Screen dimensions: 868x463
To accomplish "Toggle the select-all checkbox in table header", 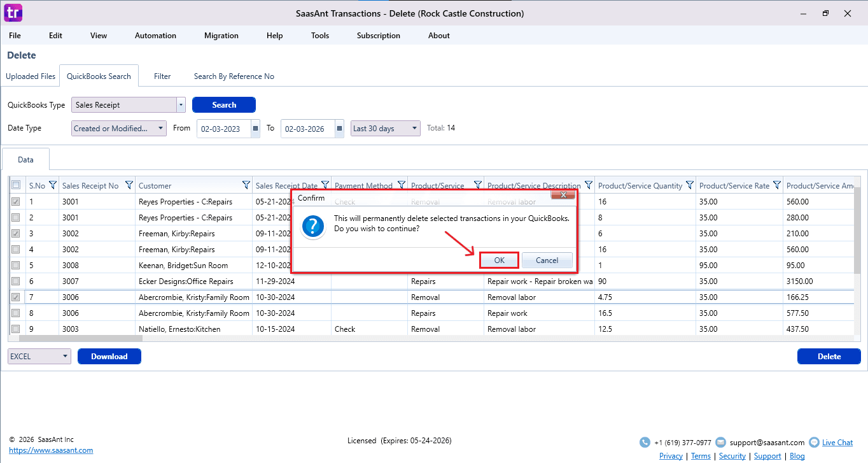I will (x=16, y=185).
